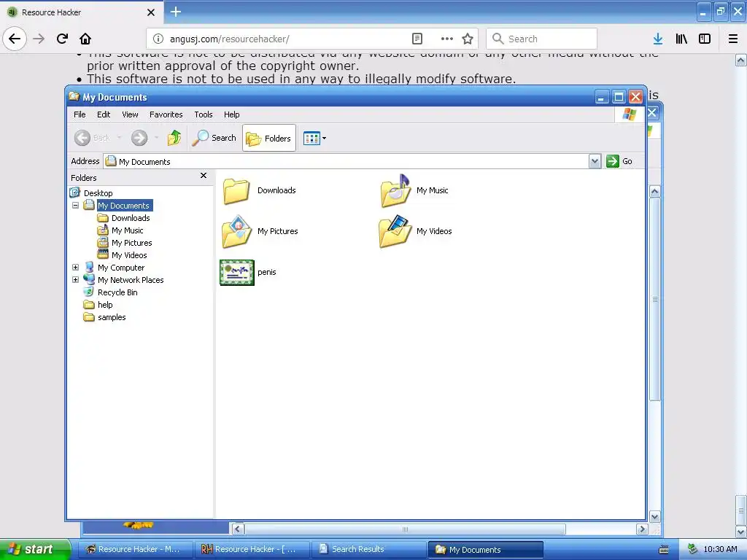Reload the Firefox page
Viewport: 747px width, 560px height.
pos(62,39)
